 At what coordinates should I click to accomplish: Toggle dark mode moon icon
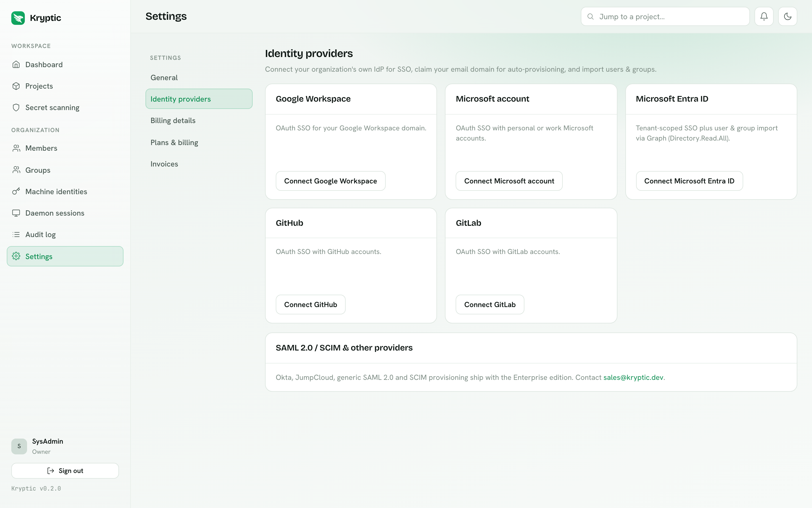click(x=787, y=16)
